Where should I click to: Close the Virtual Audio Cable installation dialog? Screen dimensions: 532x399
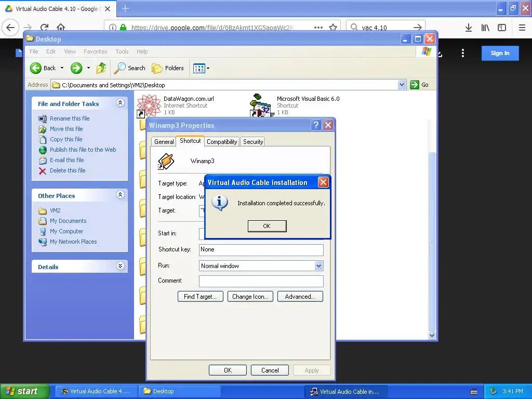coord(323,182)
